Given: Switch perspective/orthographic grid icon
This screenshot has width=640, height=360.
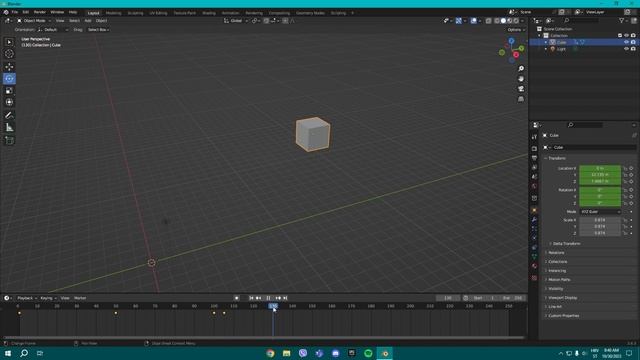Looking at the screenshot, I should click(x=521, y=99).
